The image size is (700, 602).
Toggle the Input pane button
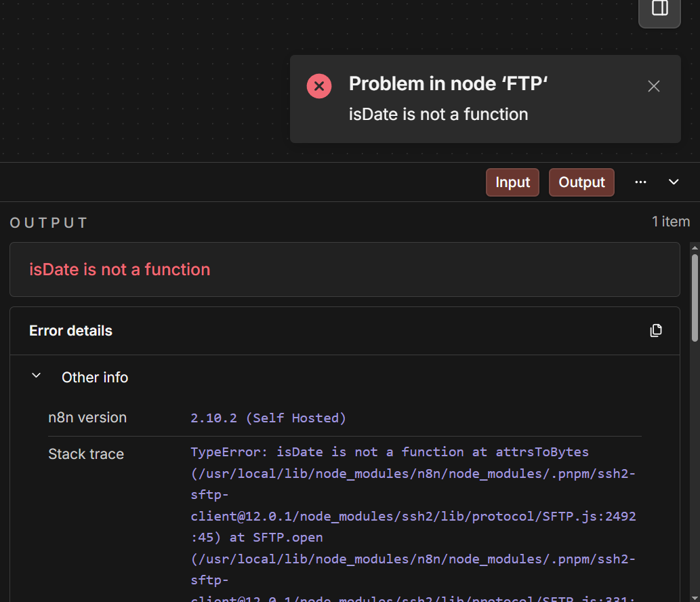512,182
